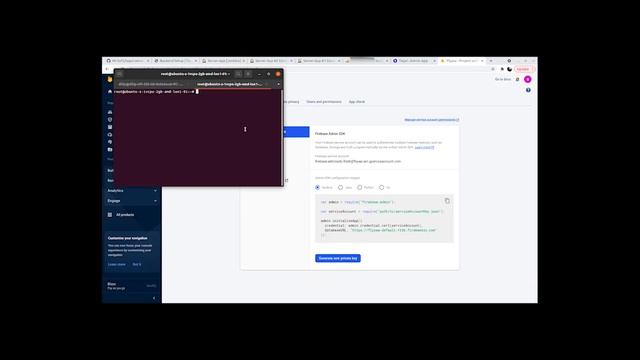
Task: Select the Go configuration snippet radio
Action: pos(382,187)
